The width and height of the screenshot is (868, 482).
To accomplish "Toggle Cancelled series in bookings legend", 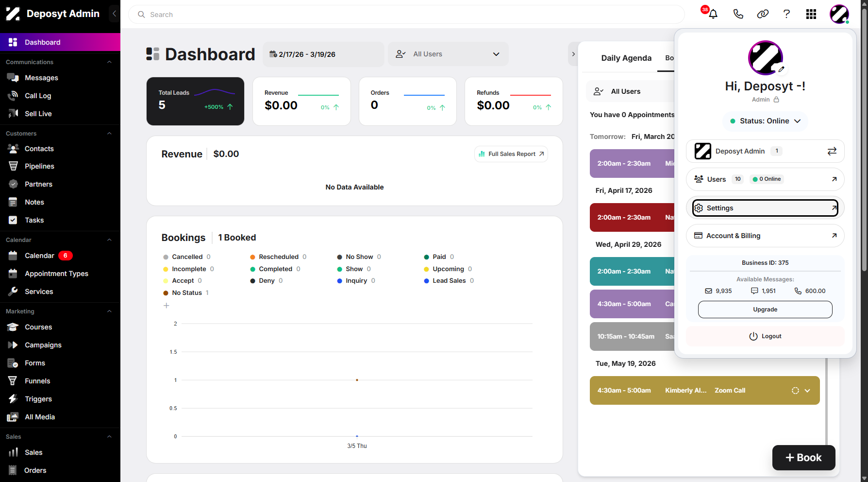I will coord(187,257).
